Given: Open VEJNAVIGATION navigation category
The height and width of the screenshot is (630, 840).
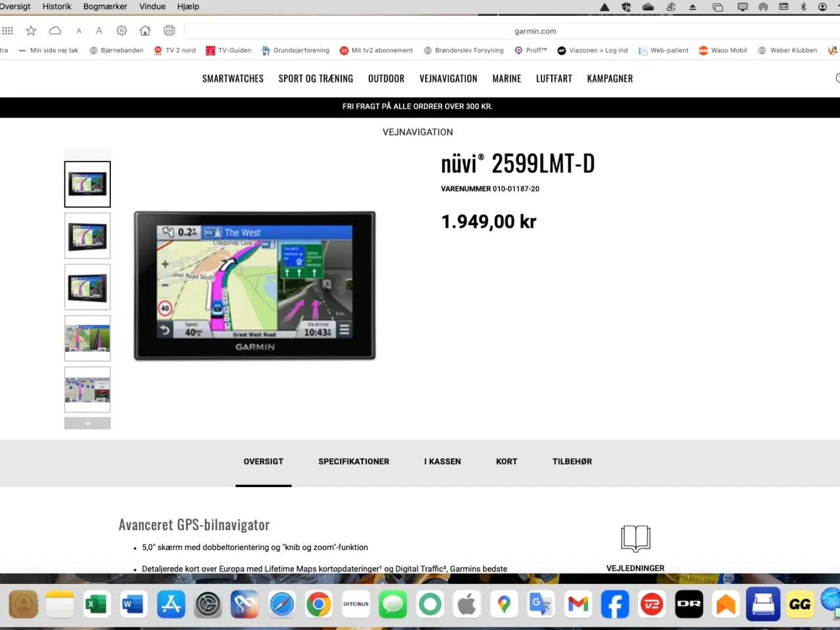Looking at the screenshot, I should 448,79.
